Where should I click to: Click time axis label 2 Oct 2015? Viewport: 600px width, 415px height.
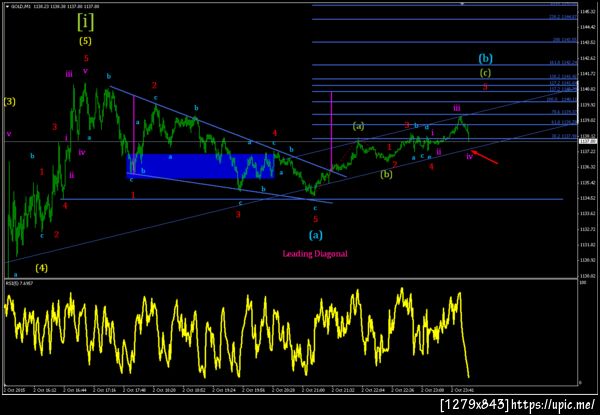tap(14, 391)
